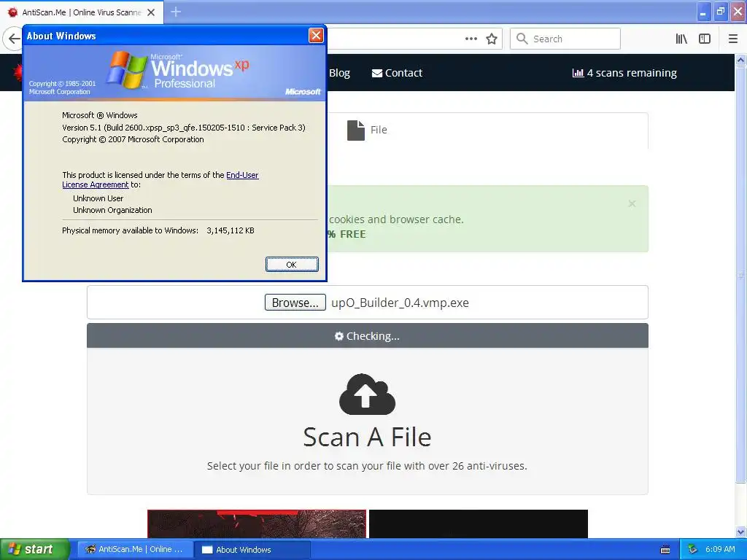Click the page scrollbar up arrow
The height and width of the screenshot is (560, 747).
point(740,60)
